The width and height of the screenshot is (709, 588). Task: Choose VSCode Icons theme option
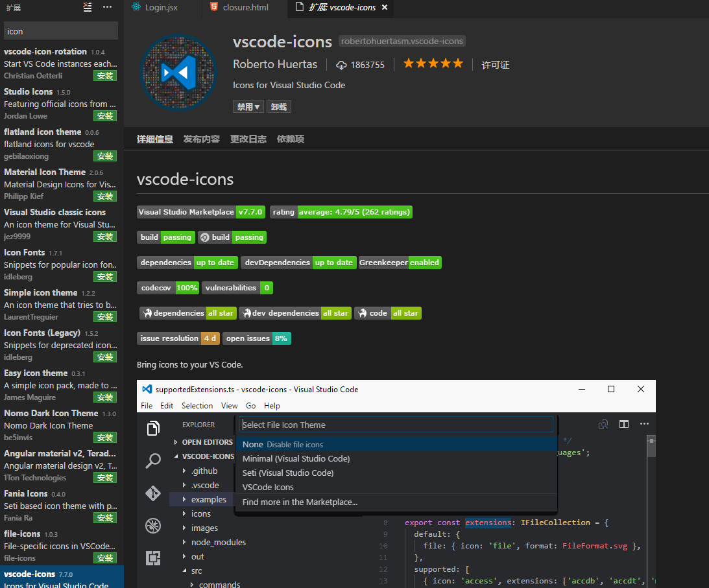[x=396, y=488]
